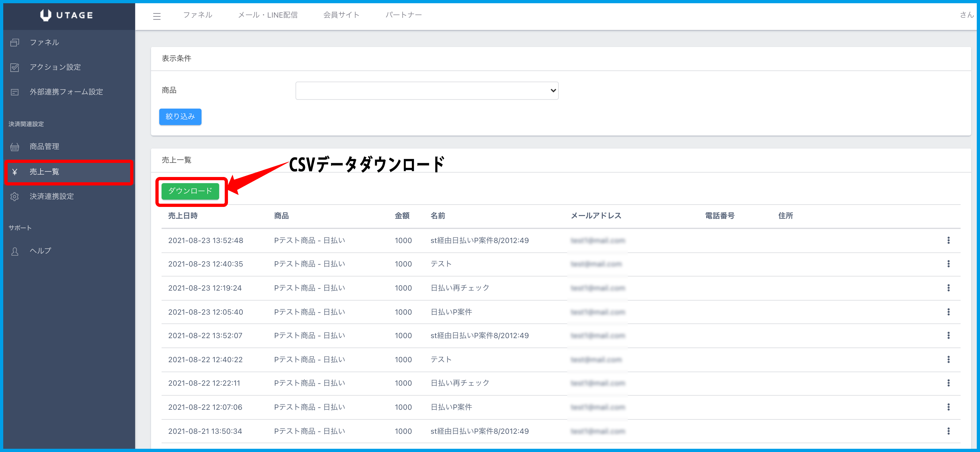Click the UTAGE logo
Image resolution: width=980 pixels, height=452 pixels.
coord(67,15)
